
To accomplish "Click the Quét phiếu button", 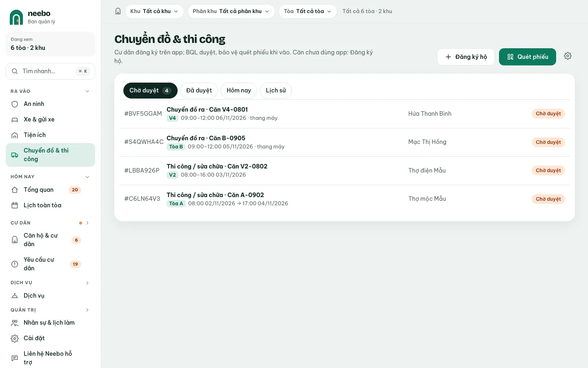I will [528, 57].
